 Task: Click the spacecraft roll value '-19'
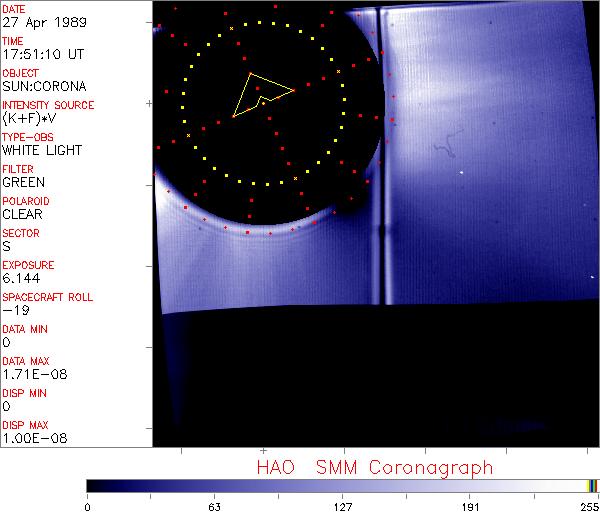pyautogui.click(x=13, y=310)
